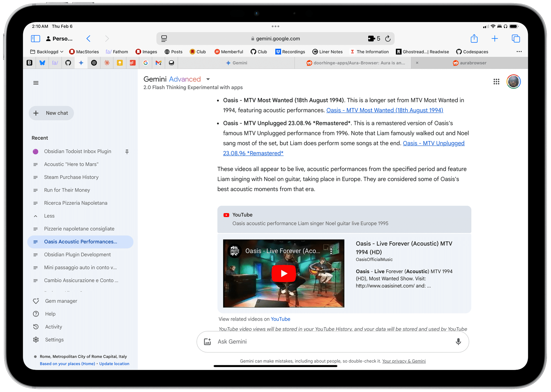Open the pinned Bluesky butterfly tab
The image size is (551, 392).
[x=42, y=63]
